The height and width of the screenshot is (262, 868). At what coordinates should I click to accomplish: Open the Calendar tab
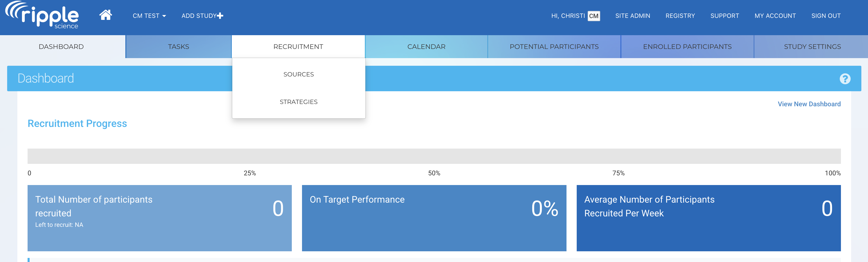click(426, 47)
